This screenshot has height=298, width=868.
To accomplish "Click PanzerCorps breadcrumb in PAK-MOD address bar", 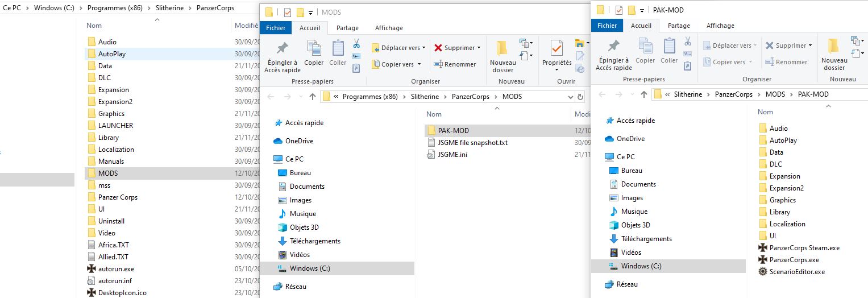I will (x=734, y=94).
